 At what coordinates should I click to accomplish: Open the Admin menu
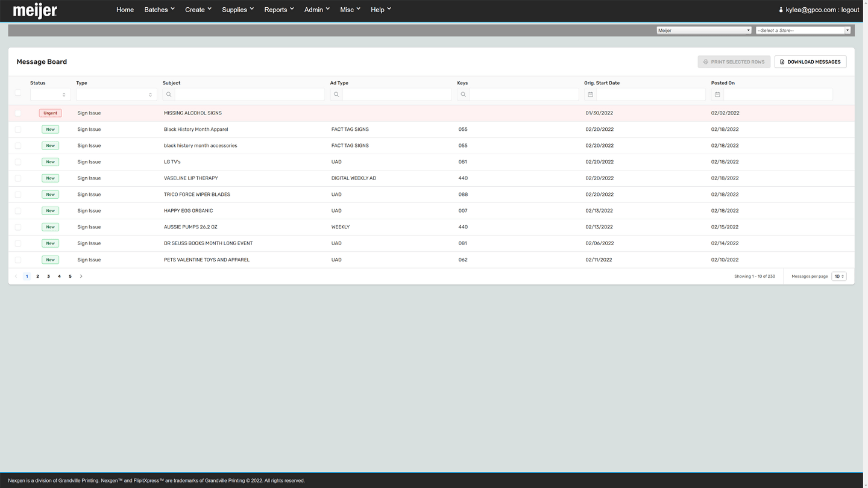317,10
